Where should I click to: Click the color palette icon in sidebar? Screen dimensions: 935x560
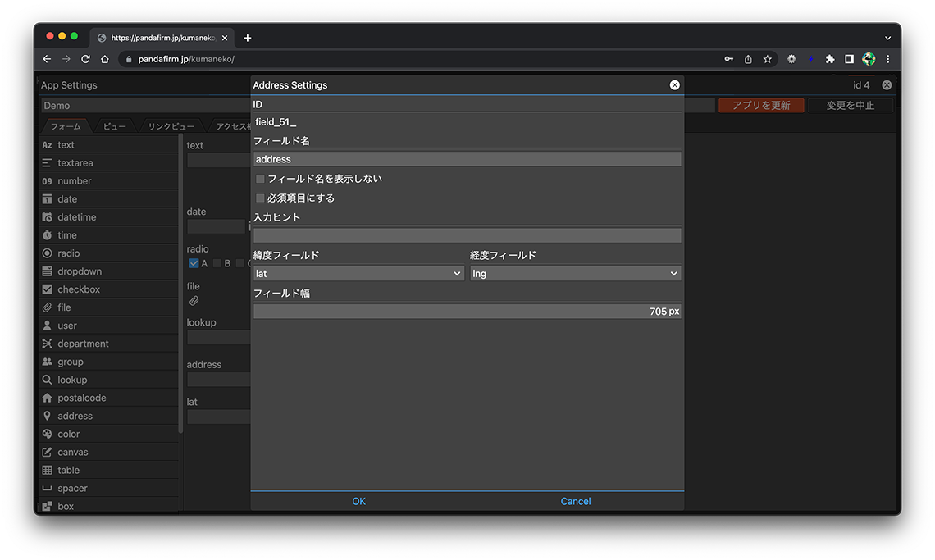tap(47, 434)
